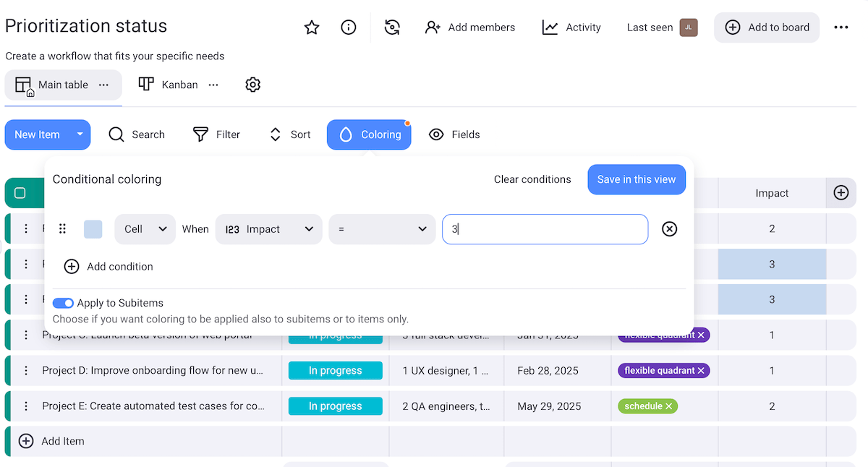Open board info icon

coord(349,27)
